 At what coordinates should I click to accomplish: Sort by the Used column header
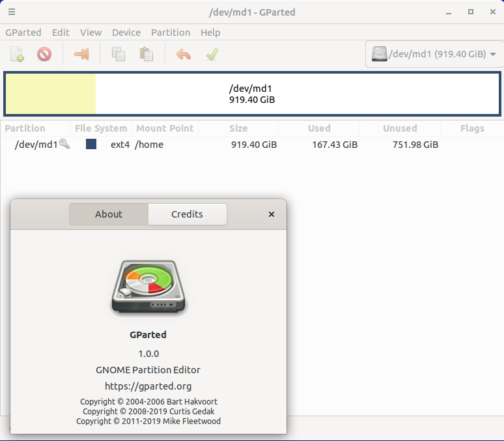click(319, 128)
